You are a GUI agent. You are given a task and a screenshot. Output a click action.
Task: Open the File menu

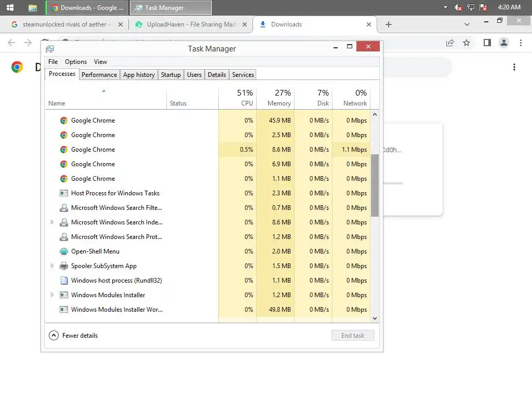pyautogui.click(x=53, y=62)
